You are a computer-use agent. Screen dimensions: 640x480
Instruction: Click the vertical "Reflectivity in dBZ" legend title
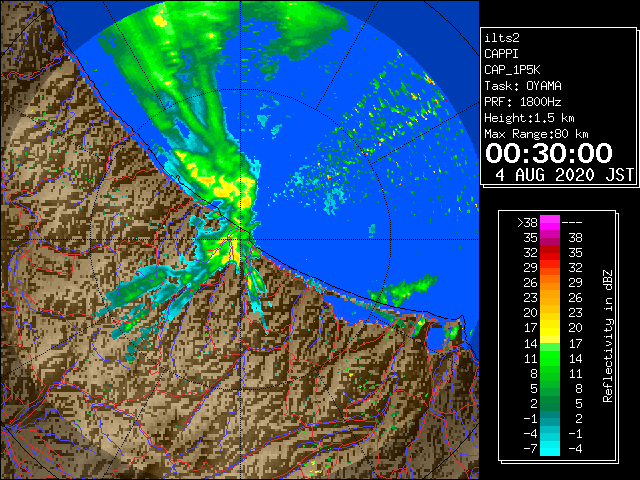608,336
